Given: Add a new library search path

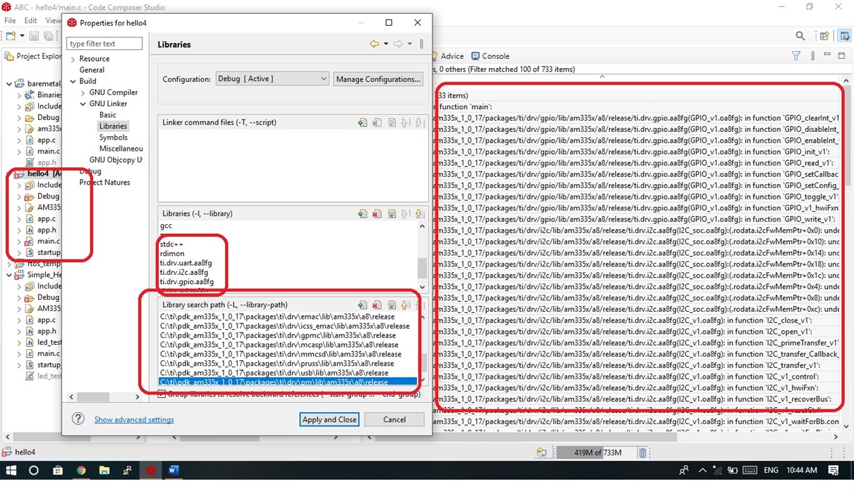Looking at the screenshot, I should (362, 305).
